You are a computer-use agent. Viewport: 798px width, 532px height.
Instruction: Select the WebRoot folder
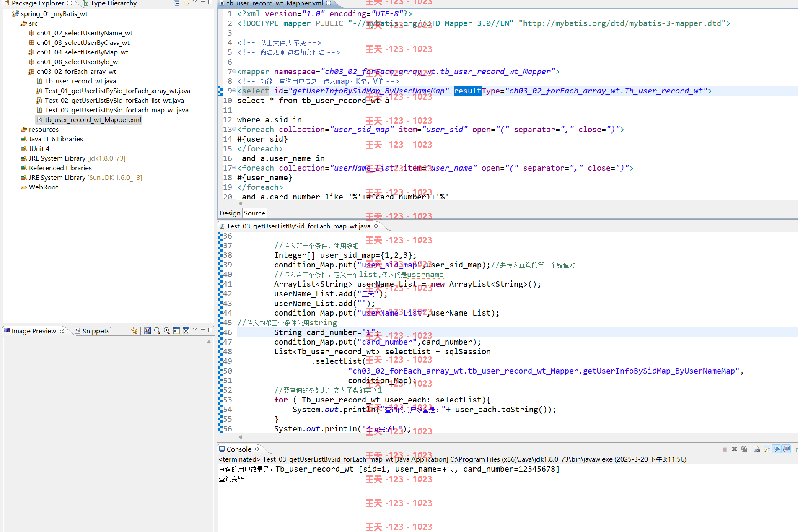[44, 187]
